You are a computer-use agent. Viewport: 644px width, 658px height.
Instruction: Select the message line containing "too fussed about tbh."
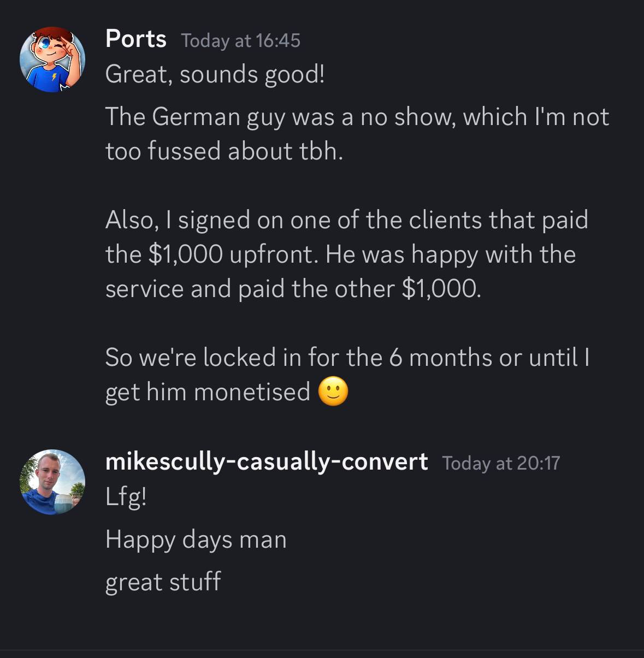coord(224,151)
